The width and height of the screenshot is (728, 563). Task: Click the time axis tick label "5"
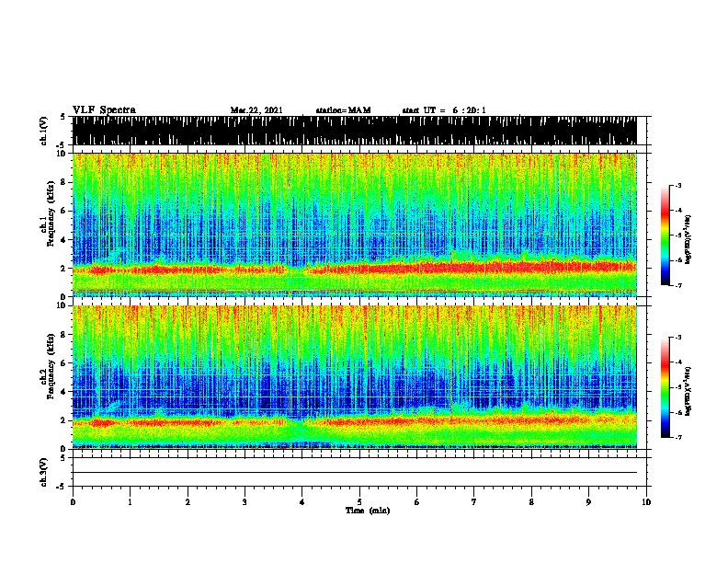(359, 502)
